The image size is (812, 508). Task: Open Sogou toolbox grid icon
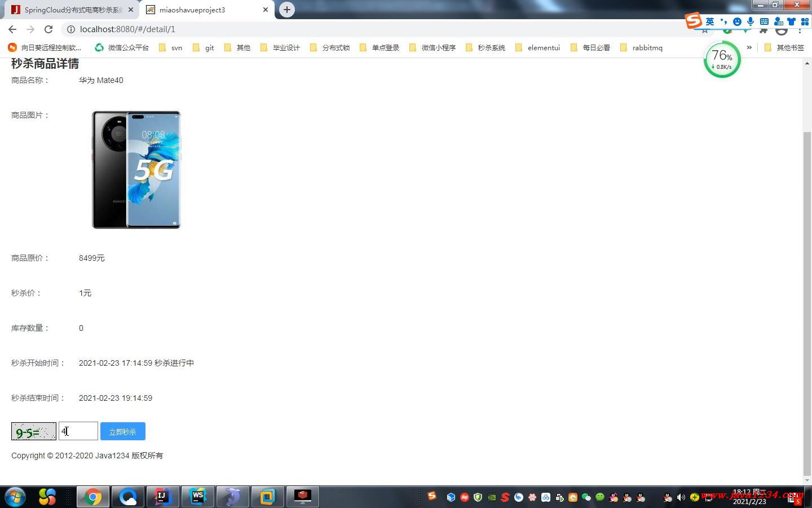[x=805, y=21]
